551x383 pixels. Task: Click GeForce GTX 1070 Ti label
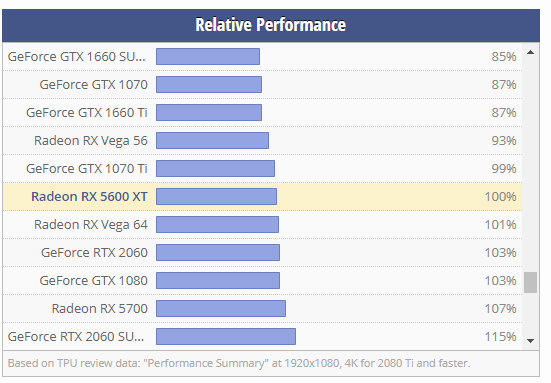tap(87, 169)
